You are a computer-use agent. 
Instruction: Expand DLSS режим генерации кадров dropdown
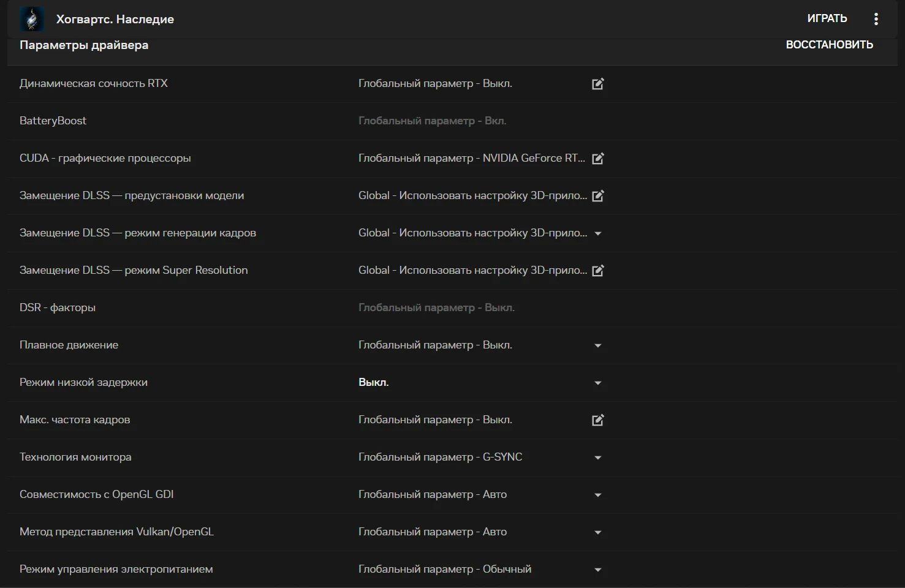598,233
